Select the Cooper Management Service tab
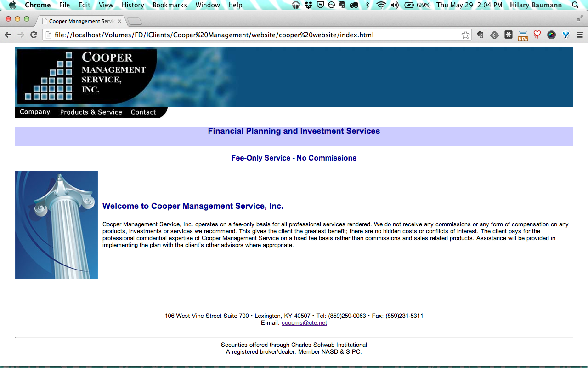The height and width of the screenshot is (368, 588). (81, 21)
